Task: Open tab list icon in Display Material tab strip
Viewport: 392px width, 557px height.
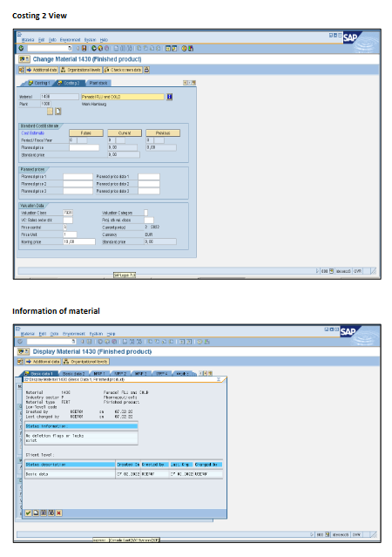Action: pos(211,373)
